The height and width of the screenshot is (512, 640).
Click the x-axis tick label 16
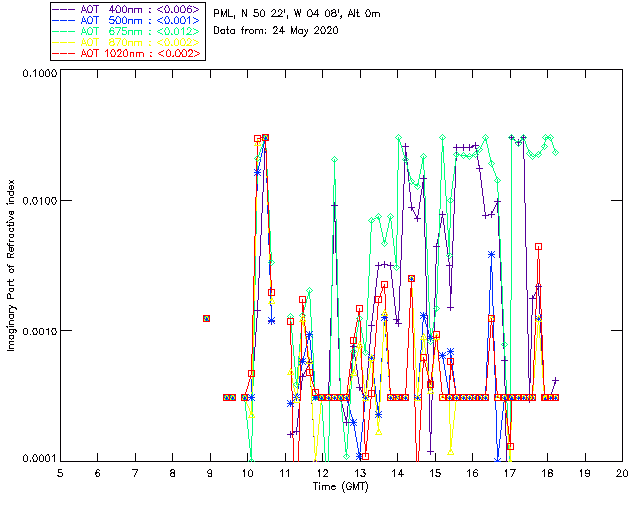pyautogui.click(x=472, y=472)
